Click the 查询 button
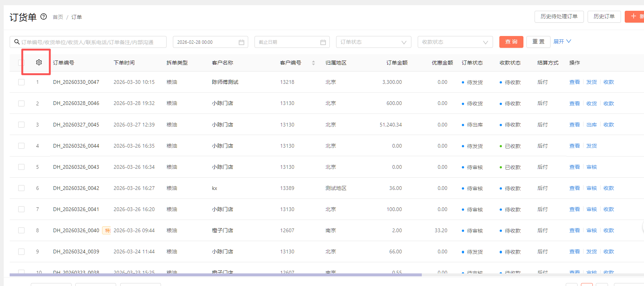 (x=511, y=42)
